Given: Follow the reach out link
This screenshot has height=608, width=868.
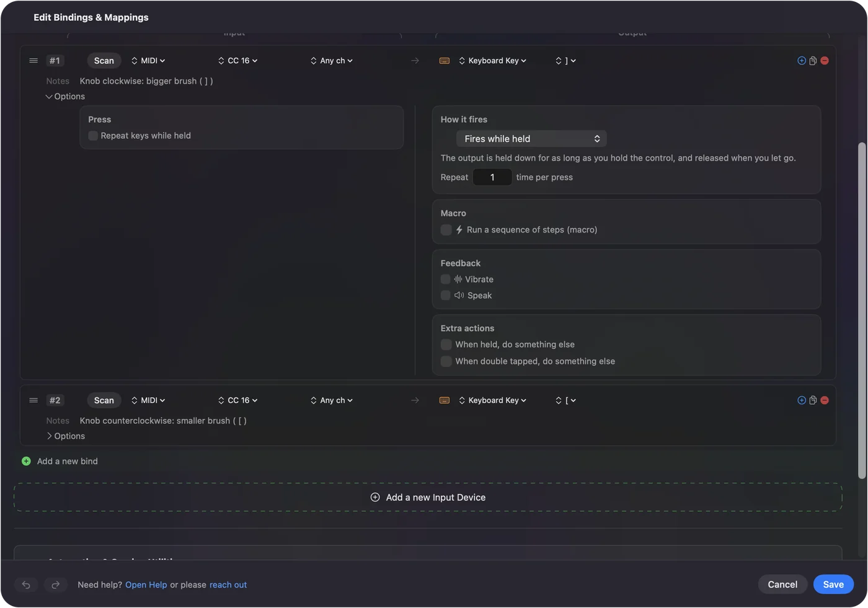Looking at the screenshot, I should click(x=228, y=585).
